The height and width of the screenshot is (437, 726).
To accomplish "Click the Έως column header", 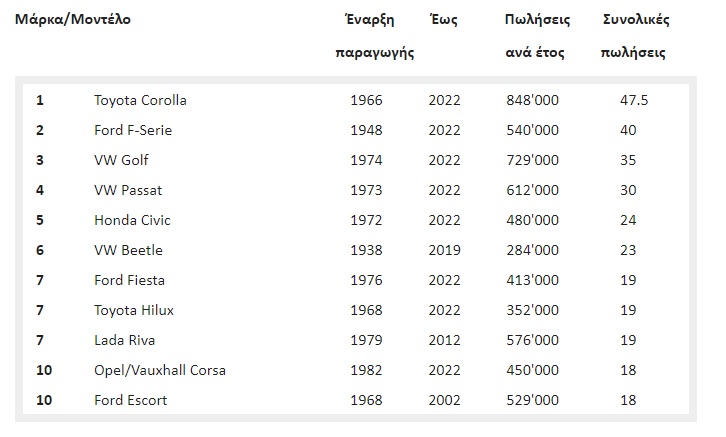I will click(443, 21).
